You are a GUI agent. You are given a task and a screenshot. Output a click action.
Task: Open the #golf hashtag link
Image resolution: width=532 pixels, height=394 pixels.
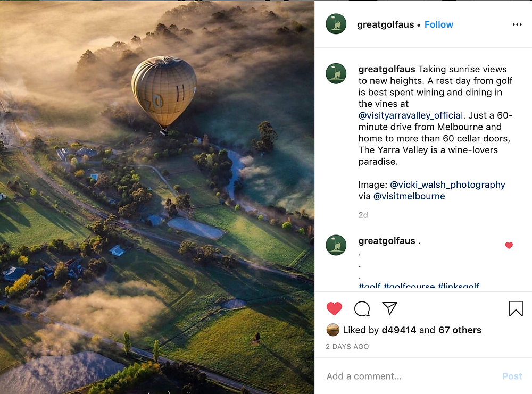[370, 286]
